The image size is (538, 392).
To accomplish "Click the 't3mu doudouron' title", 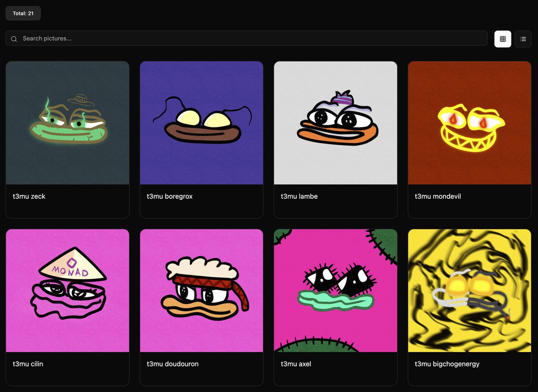I will (173, 364).
